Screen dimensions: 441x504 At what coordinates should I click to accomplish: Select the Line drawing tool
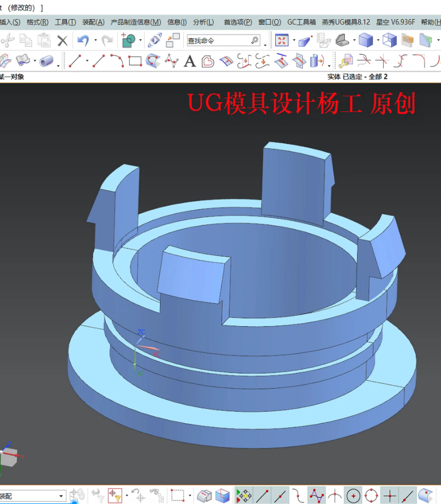76,61
